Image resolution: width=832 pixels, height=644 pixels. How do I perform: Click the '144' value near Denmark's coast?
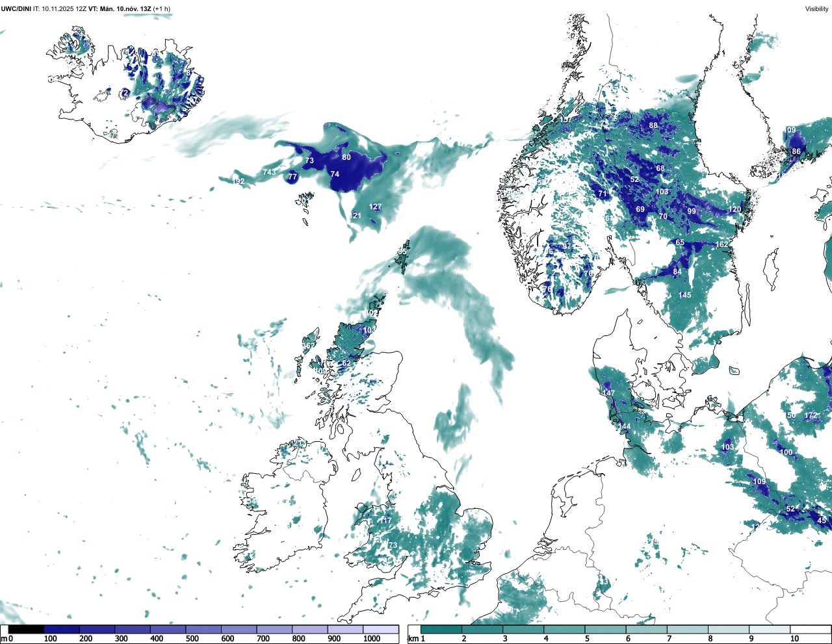[625, 426]
